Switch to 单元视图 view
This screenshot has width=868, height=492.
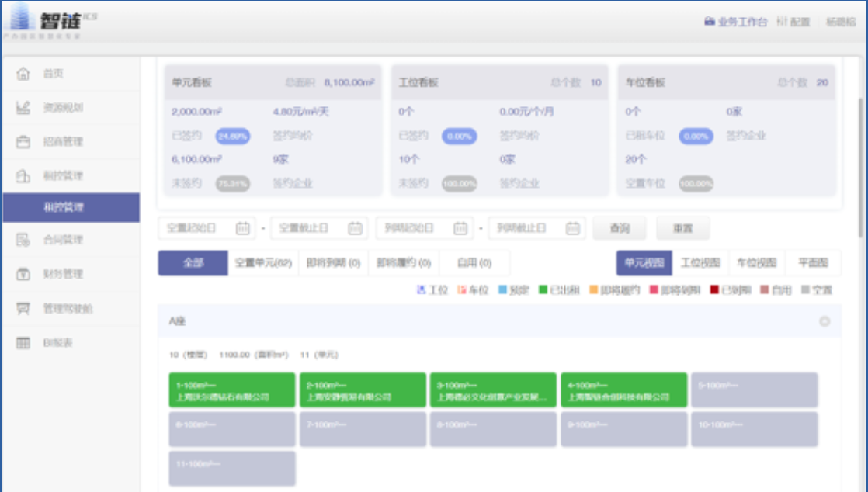[x=644, y=263]
